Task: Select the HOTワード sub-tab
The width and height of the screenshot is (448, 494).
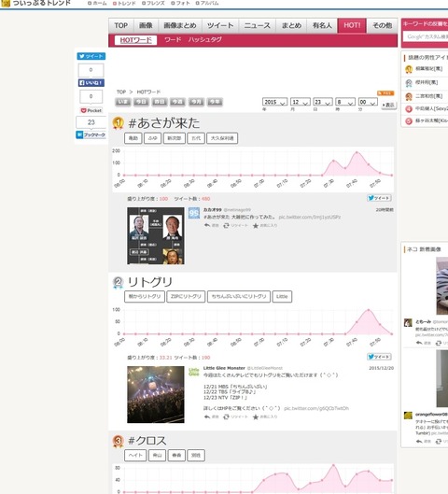Action: (x=135, y=40)
